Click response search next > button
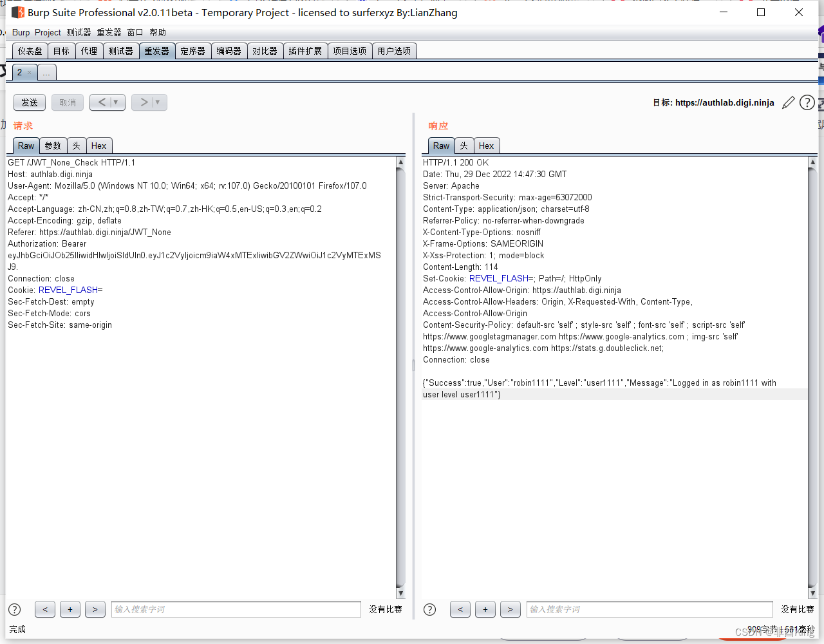824x644 pixels. [x=510, y=609]
